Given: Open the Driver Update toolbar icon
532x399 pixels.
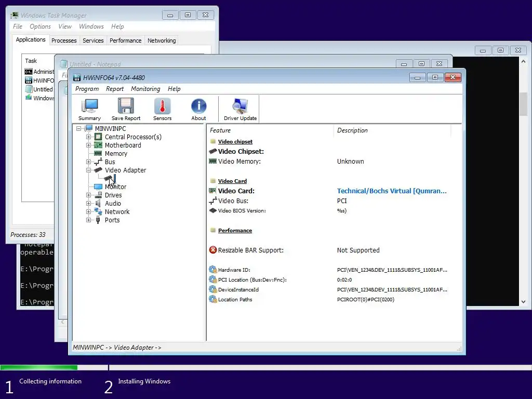Looking at the screenshot, I should coord(240,109).
